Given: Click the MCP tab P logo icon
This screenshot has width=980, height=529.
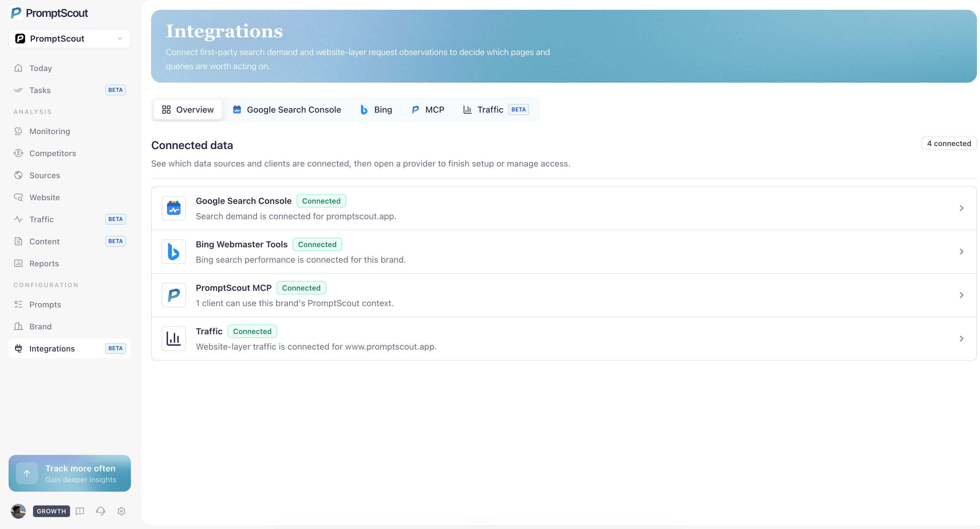Looking at the screenshot, I should (x=415, y=110).
